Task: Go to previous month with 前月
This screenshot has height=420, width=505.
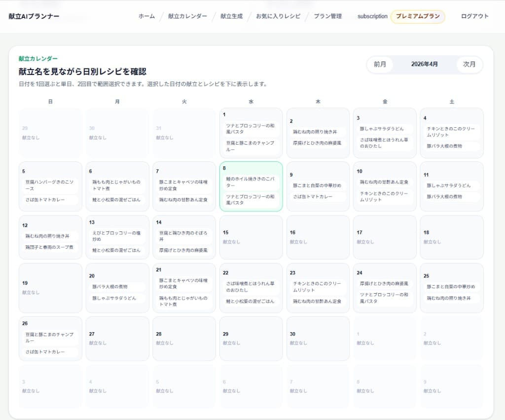Action: (x=380, y=64)
